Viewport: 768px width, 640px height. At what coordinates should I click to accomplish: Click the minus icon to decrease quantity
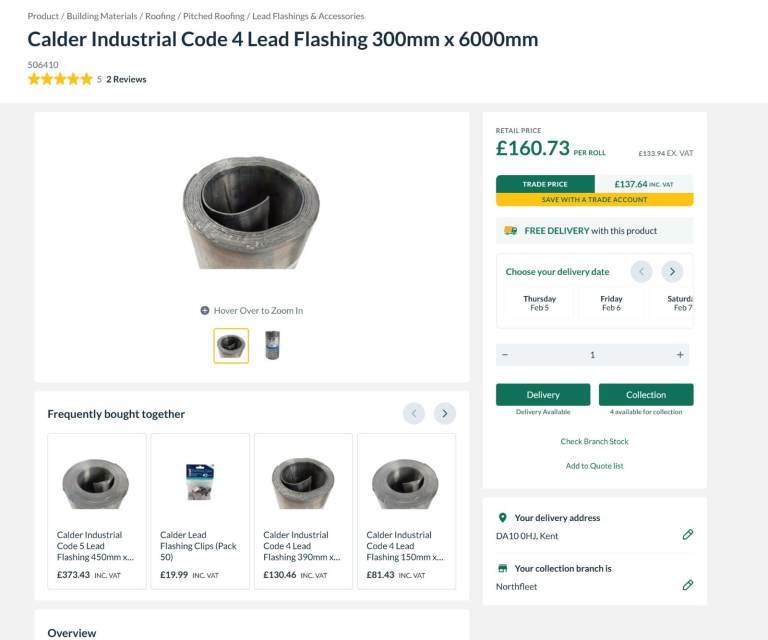point(505,355)
